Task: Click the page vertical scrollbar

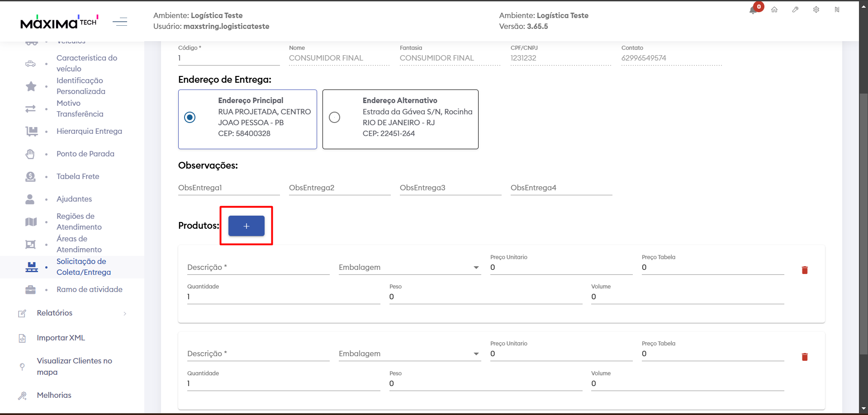Action: (x=863, y=222)
